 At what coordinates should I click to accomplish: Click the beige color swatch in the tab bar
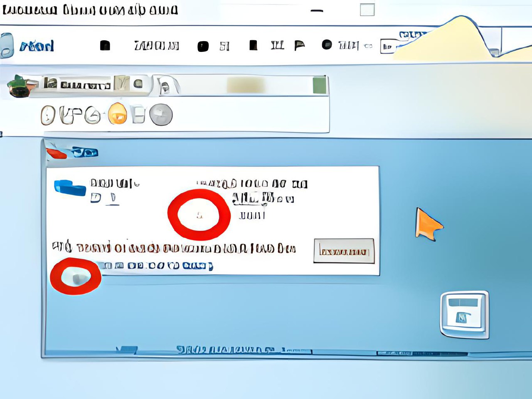point(245,85)
